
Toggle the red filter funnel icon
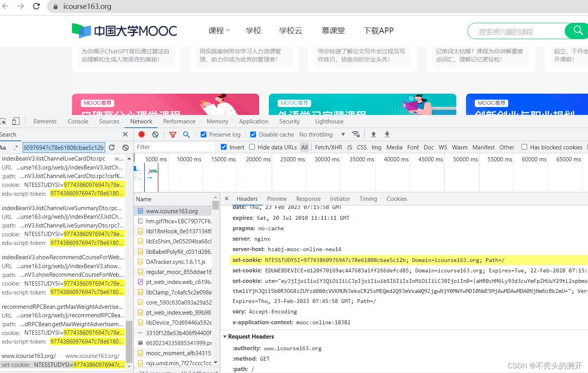(173, 134)
